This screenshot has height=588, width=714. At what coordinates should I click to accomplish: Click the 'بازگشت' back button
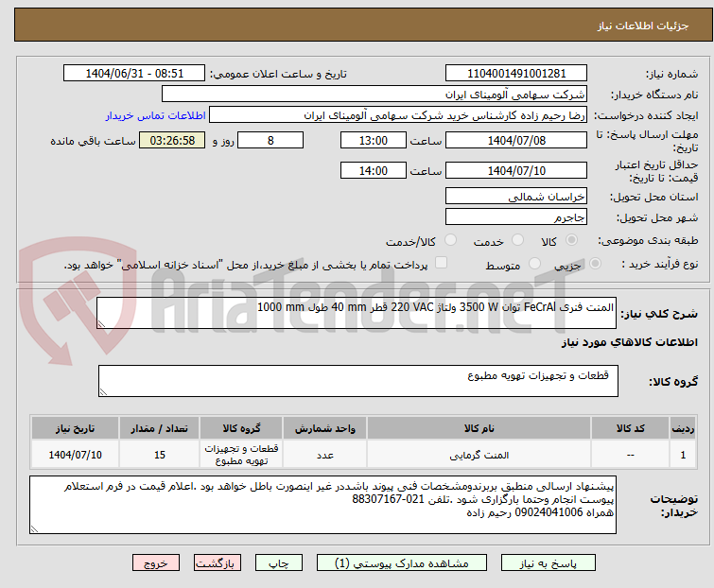[x=215, y=562]
